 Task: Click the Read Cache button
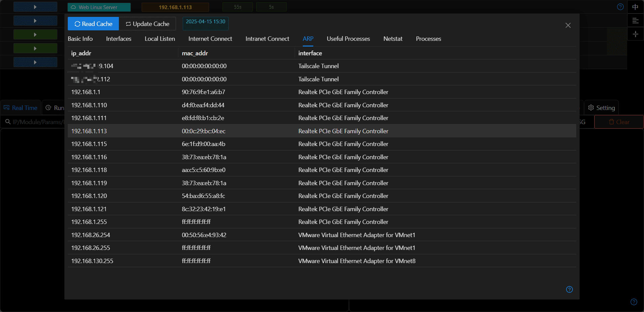pos(93,24)
